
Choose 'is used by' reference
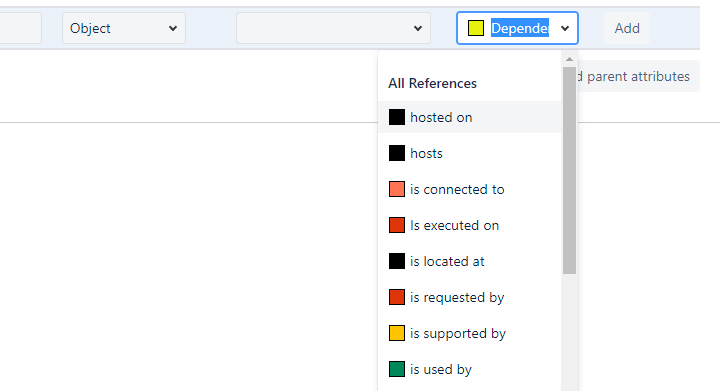coord(470,369)
